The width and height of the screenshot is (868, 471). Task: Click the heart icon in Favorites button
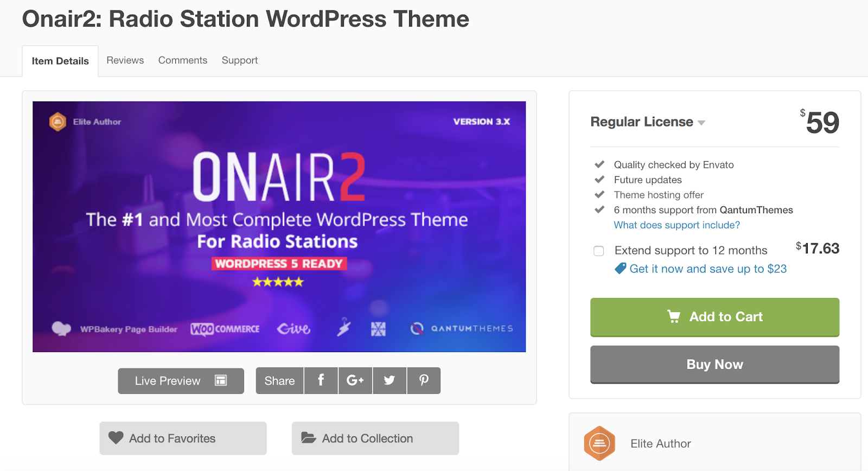[116, 438]
